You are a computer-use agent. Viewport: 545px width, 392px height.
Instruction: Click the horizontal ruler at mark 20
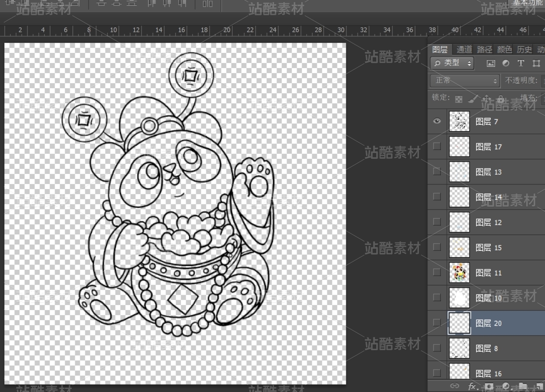pyautogui.click(x=227, y=30)
